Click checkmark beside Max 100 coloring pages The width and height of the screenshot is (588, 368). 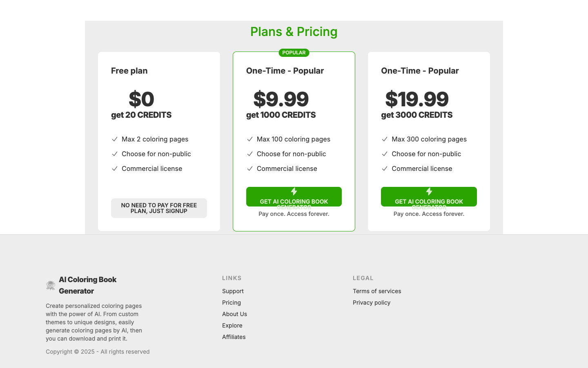click(x=250, y=139)
